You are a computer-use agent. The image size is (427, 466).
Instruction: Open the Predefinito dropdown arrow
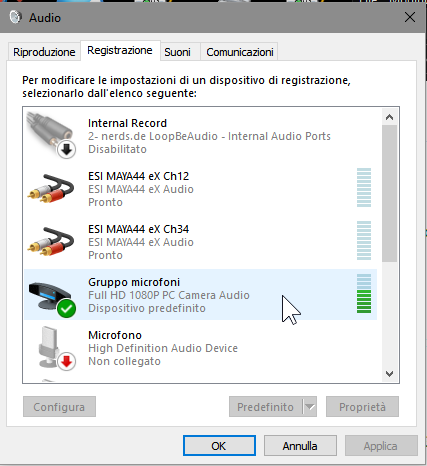pyautogui.click(x=310, y=407)
